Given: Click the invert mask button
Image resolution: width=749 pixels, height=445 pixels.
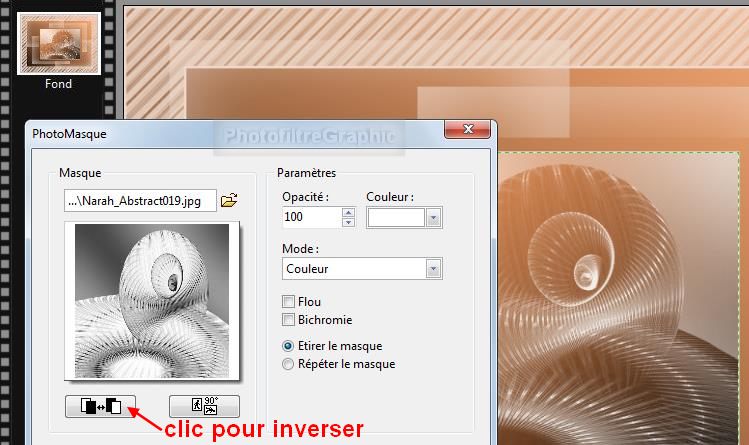Looking at the screenshot, I should pyautogui.click(x=101, y=406).
